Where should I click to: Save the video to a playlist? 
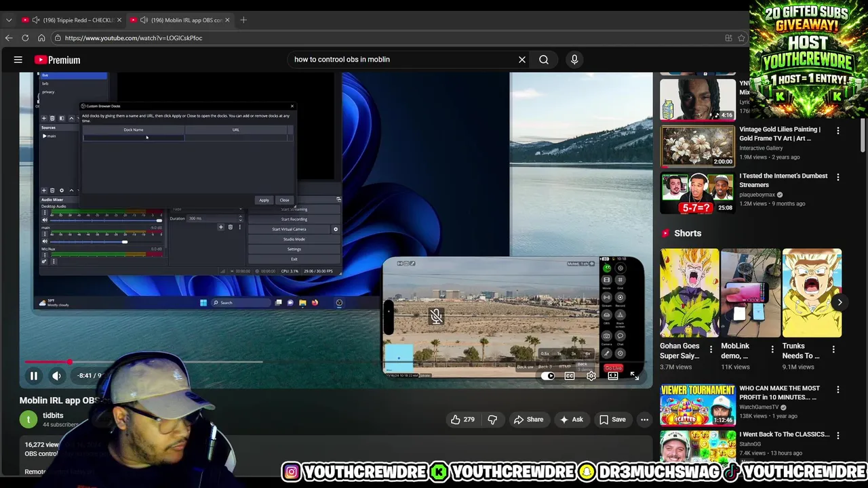[x=612, y=420]
